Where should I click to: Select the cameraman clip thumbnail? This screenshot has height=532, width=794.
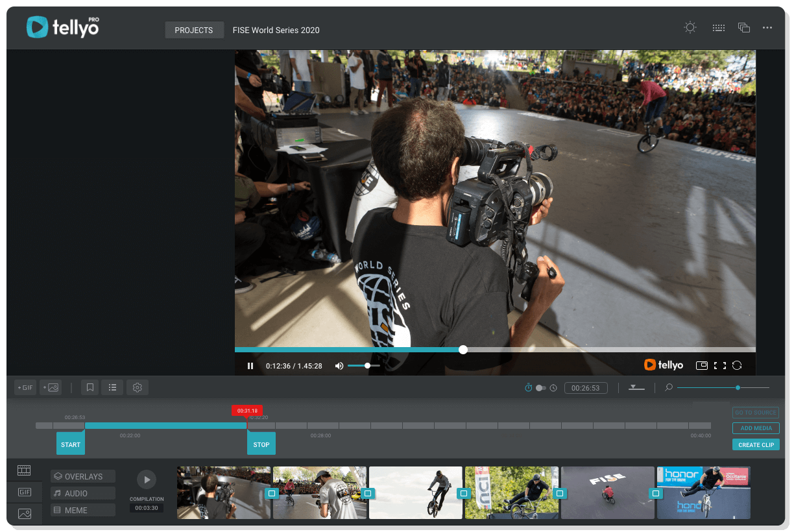click(x=224, y=492)
